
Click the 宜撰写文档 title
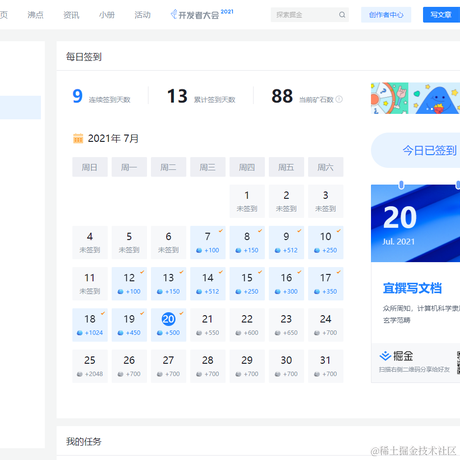coord(412,288)
